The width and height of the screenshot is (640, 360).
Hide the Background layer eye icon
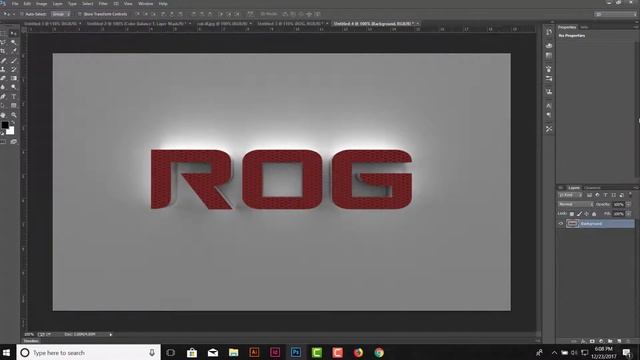(561, 224)
